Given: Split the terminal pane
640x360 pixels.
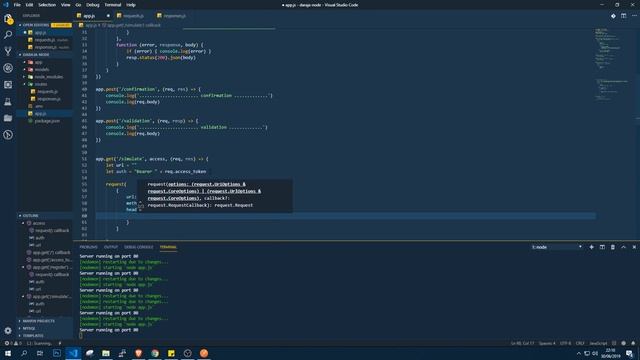Looking at the screenshot, I should pyautogui.click(x=602, y=247).
